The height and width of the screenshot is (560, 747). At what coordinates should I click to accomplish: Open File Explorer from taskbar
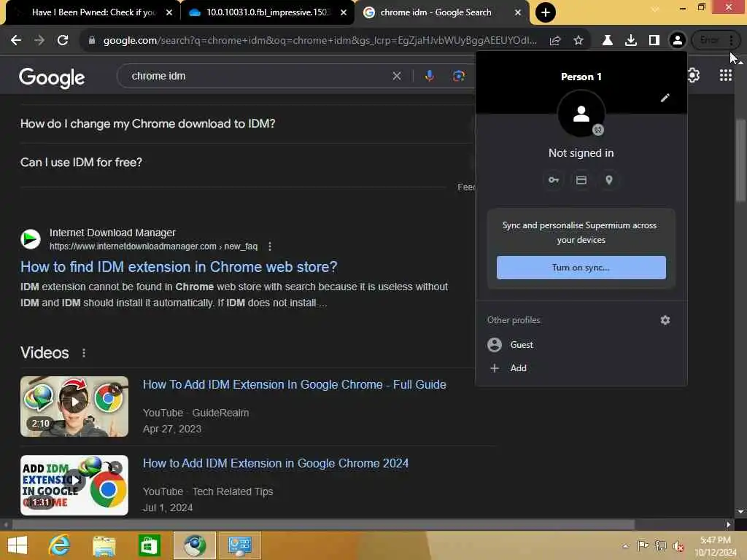tap(104, 545)
